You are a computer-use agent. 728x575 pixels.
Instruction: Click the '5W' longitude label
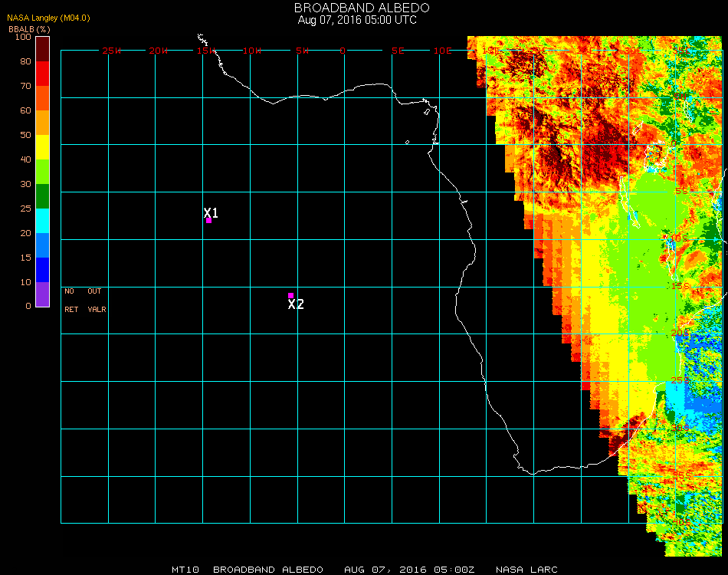[302, 51]
